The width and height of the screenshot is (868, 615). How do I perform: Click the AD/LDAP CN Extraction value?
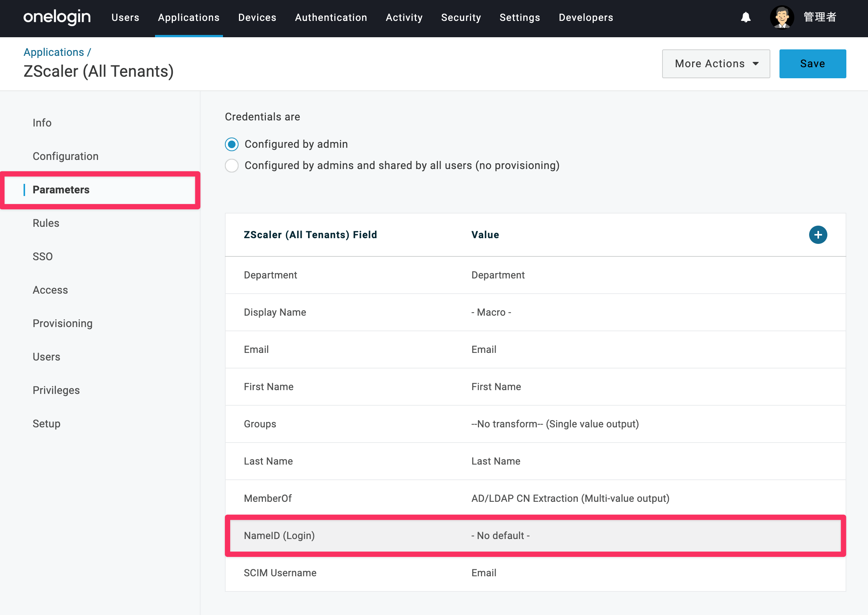pyautogui.click(x=570, y=498)
